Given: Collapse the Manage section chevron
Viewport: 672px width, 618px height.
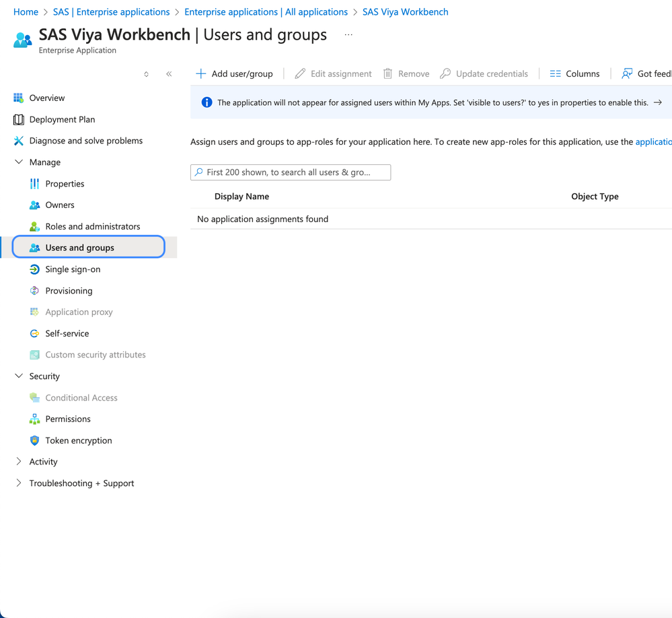Looking at the screenshot, I should (x=19, y=162).
